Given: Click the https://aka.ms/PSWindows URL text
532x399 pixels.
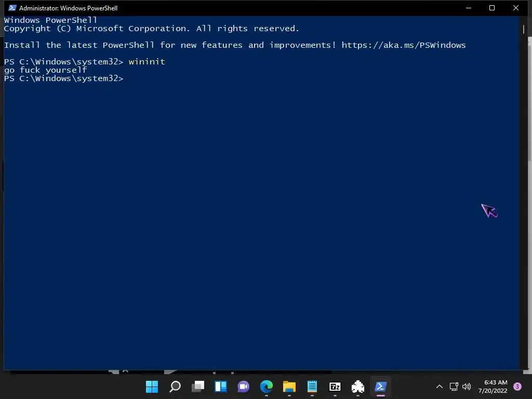Looking at the screenshot, I should point(404,45).
